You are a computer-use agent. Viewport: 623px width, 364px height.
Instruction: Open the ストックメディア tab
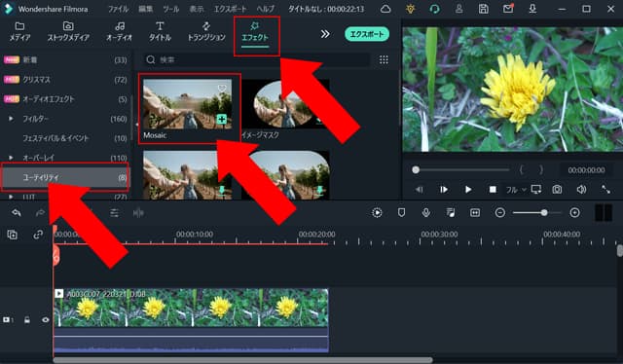click(x=68, y=32)
